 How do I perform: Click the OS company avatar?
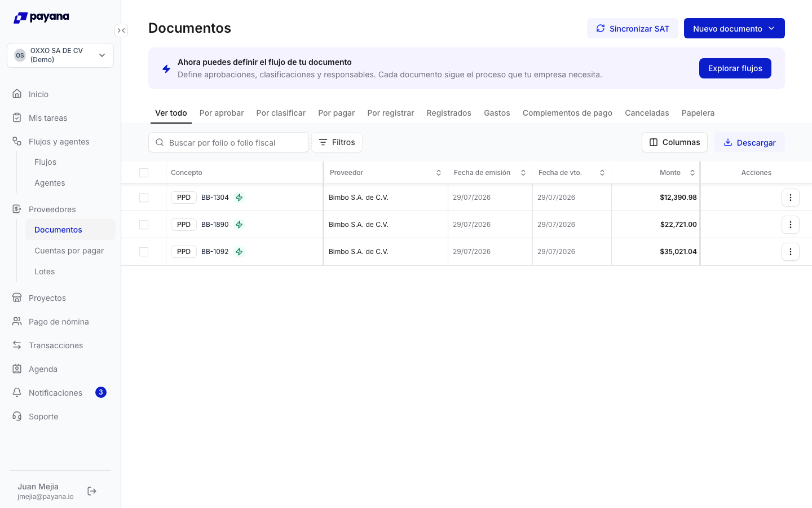(20, 55)
